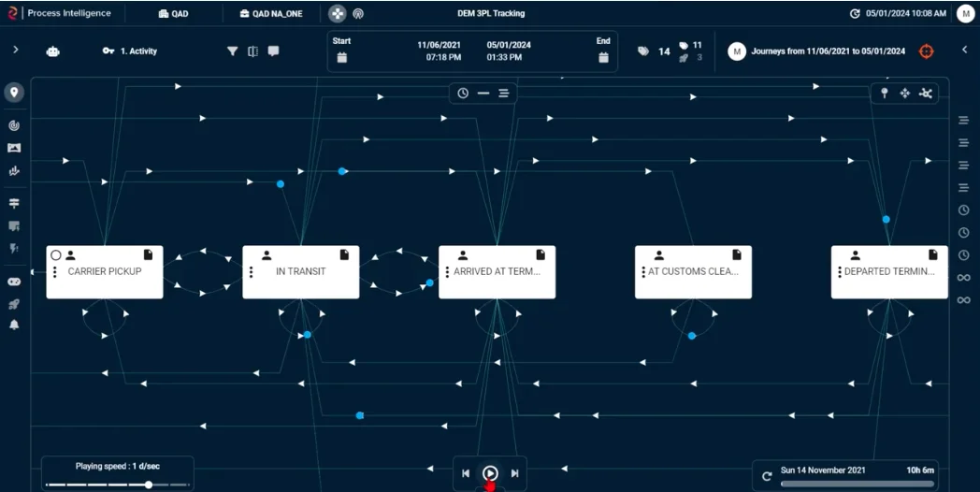Skip to next step in playback
This screenshot has height=492, width=980.
(x=514, y=473)
